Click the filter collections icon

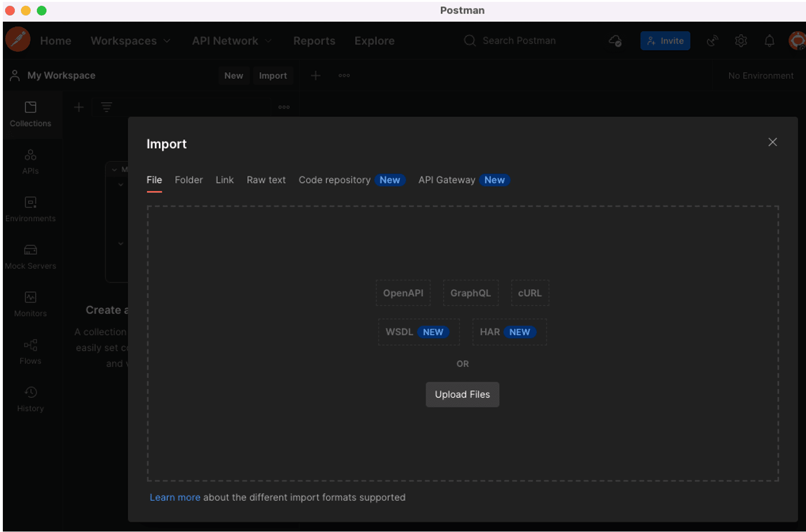pos(107,108)
